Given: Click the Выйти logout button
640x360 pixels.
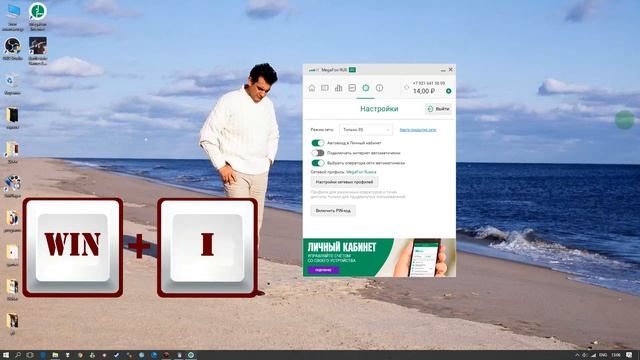Looking at the screenshot, I should click(x=438, y=109).
